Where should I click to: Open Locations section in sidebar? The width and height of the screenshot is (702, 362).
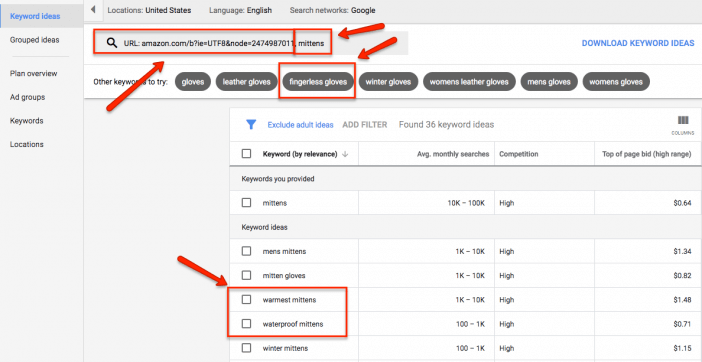[x=26, y=145]
